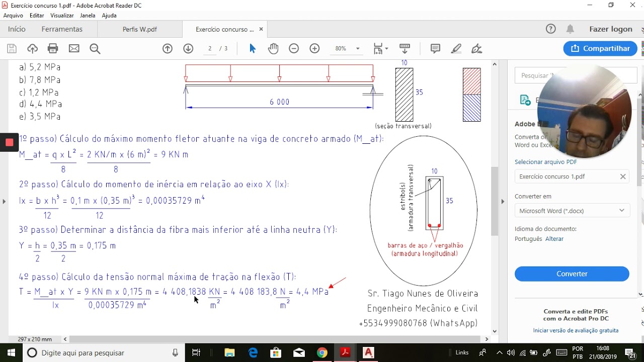Image resolution: width=644 pixels, height=362 pixels.
Task: Open the sign document tool
Action: click(477, 49)
